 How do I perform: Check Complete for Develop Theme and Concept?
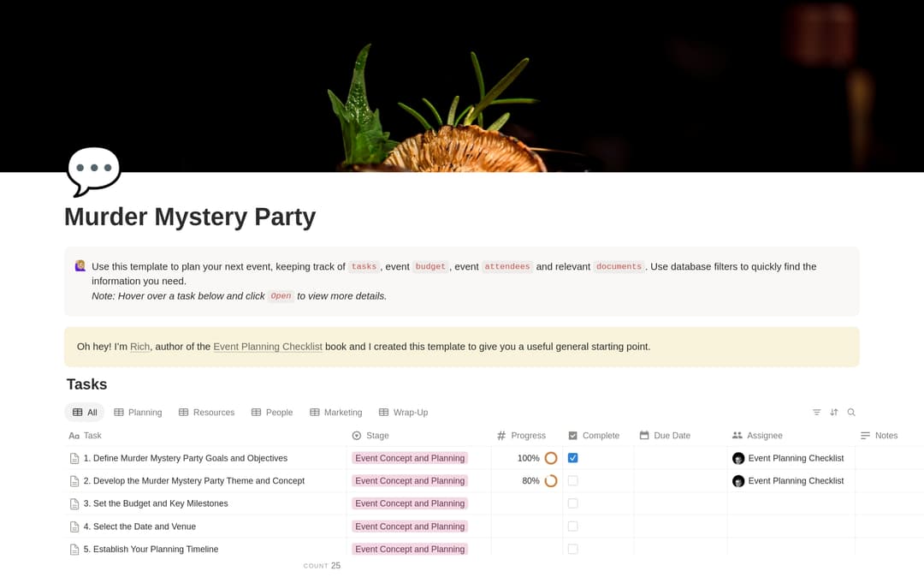[572, 481]
